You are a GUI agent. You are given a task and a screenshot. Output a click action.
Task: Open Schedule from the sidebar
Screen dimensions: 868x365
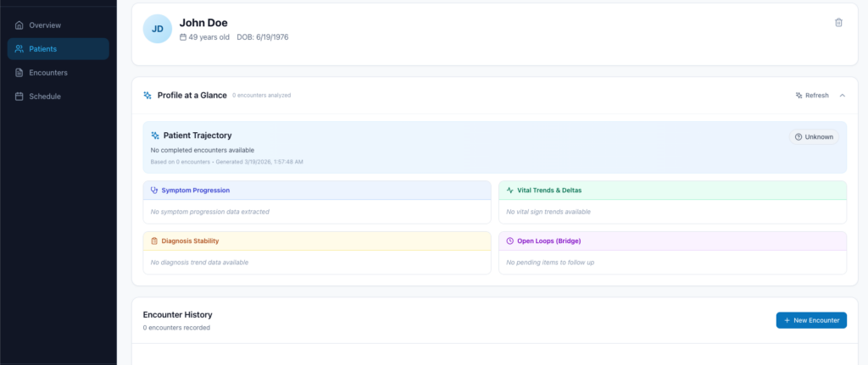pos(45,97)
